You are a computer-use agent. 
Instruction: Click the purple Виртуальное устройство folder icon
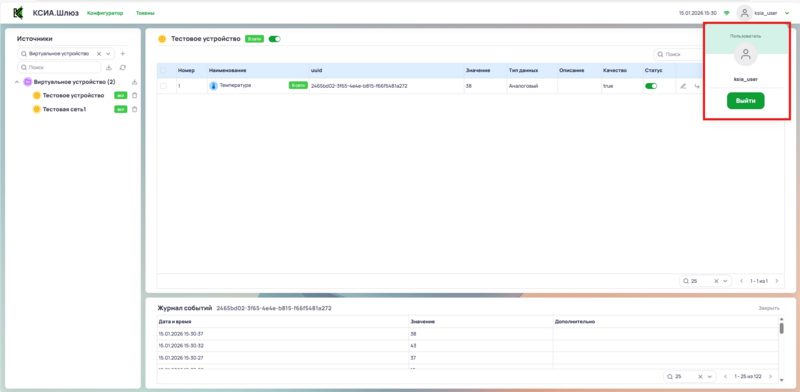[28, 82]
